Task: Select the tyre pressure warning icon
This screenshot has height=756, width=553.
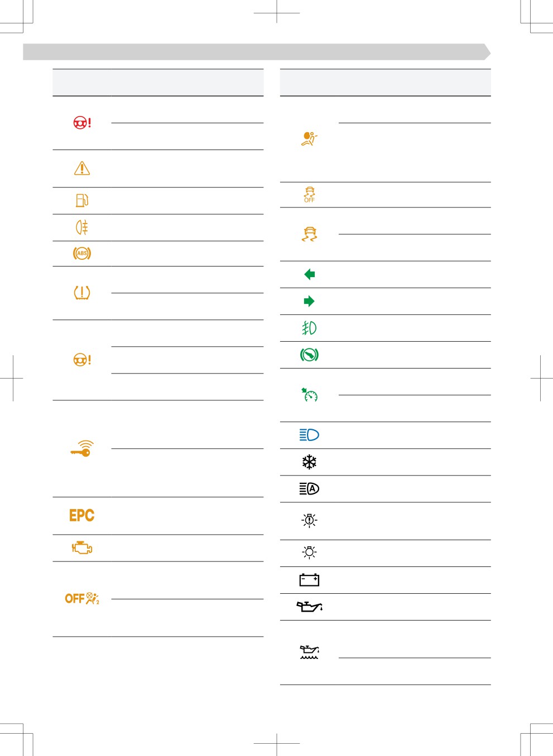Action: click(x=82, y=293)
